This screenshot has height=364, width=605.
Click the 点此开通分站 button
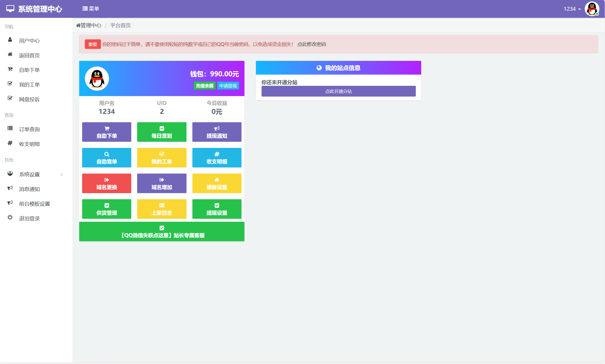[338, 91]
